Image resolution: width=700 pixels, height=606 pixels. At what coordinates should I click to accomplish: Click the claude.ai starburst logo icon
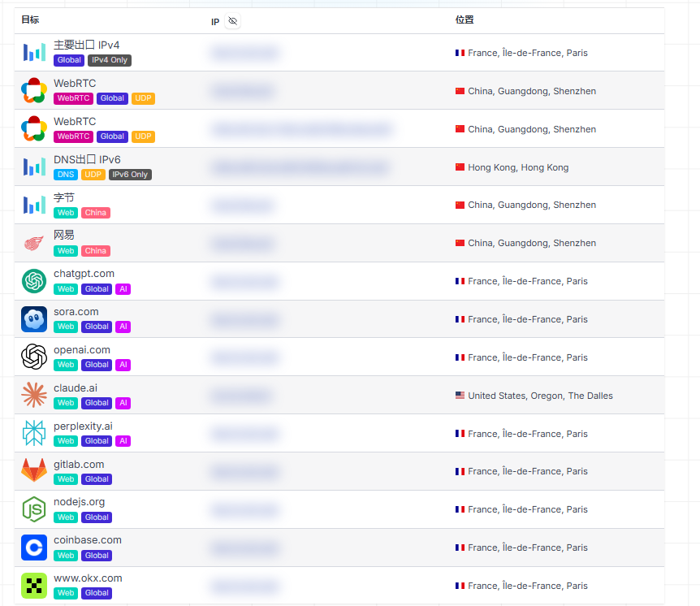point(34,395)
